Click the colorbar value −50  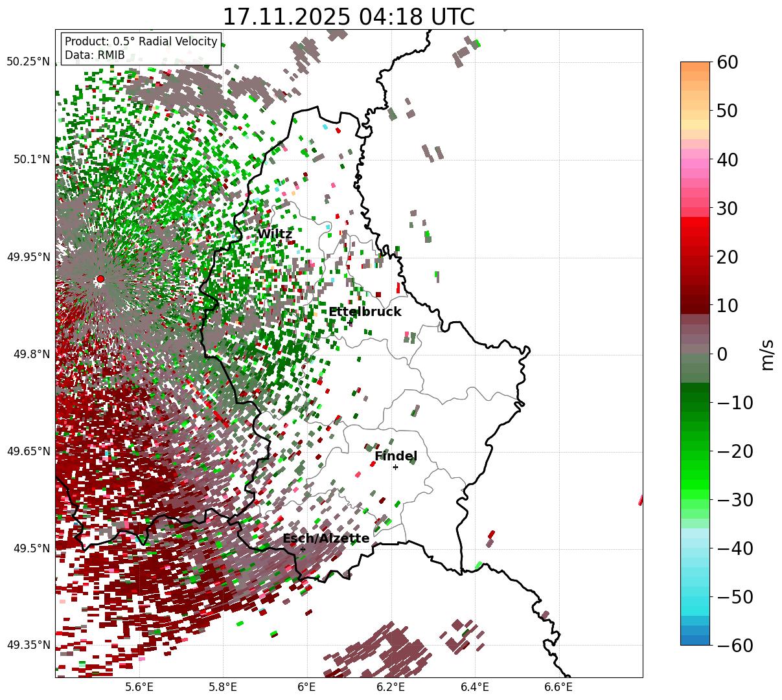[x=734, y=597]
